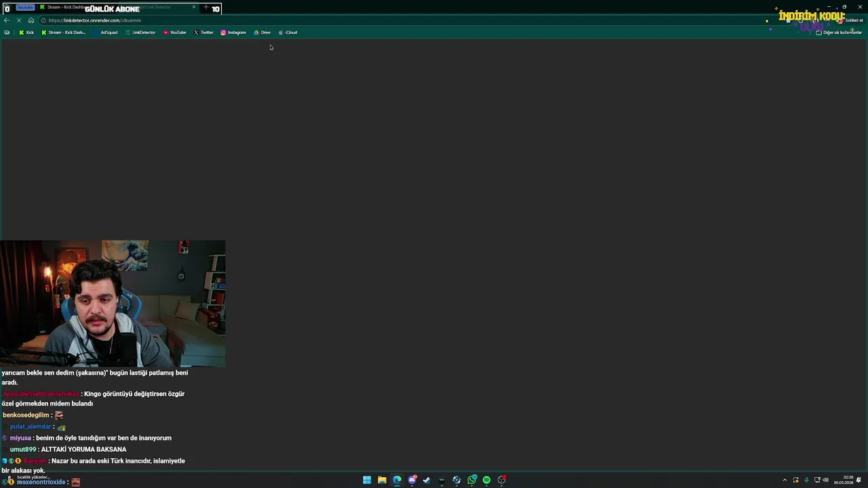This screenshot has height=488, width=868.
Task: Click the Sohbet et chat button
Action: coord(850,20)
